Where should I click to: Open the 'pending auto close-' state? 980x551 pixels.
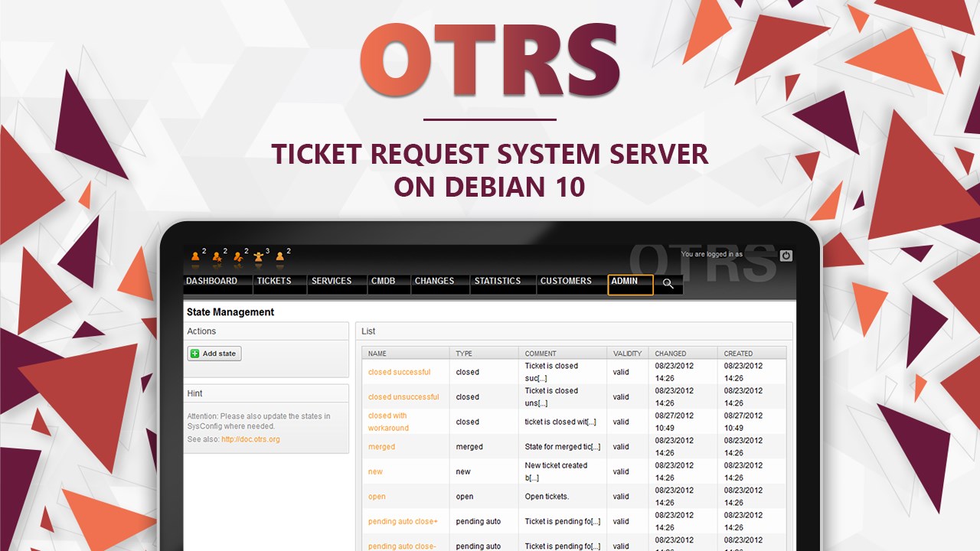[x=402, y=546]
